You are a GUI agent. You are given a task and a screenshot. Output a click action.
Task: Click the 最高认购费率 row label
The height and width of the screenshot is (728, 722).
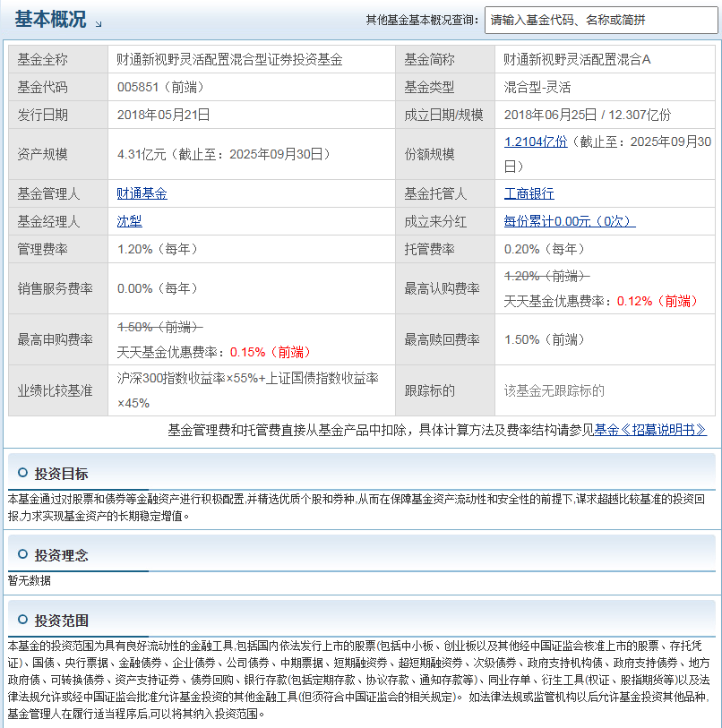point(442,289)
